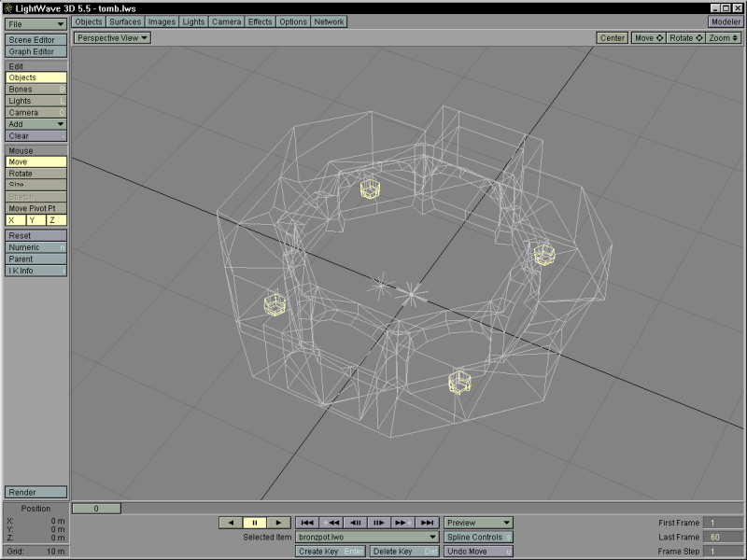Open the Perspective View dropdown
The height and width of the screenshot is (560, 747).
coord(110,38)
